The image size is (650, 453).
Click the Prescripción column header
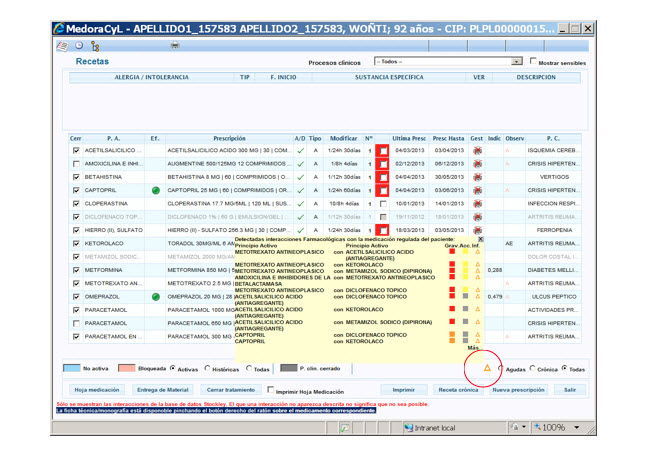click(x=228, y=137)
